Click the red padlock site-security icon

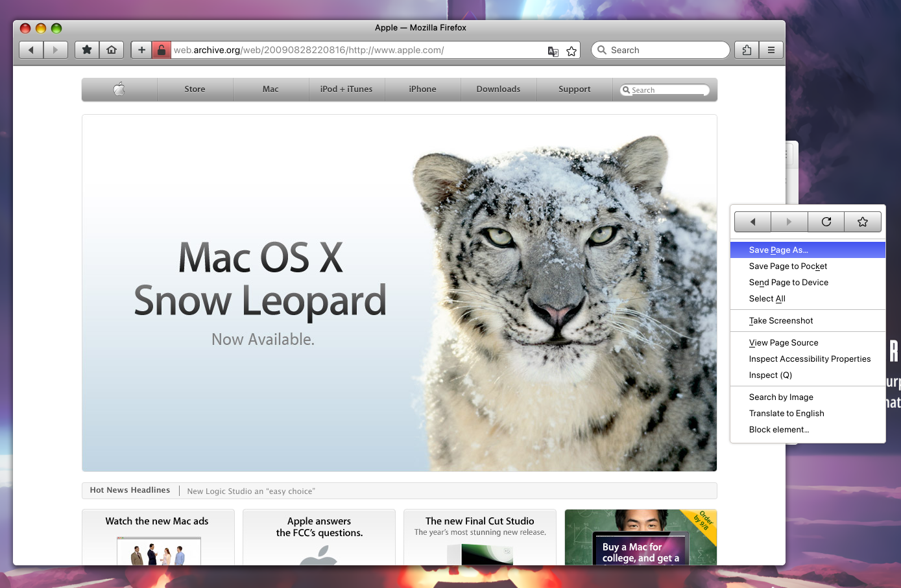click(x=162, y=50)
